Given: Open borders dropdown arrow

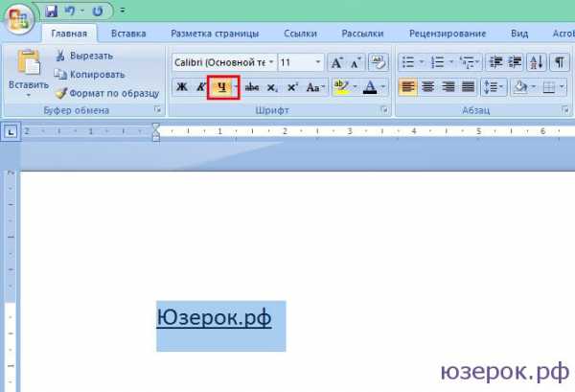Looking at the screenshot, I should [563, 87].
